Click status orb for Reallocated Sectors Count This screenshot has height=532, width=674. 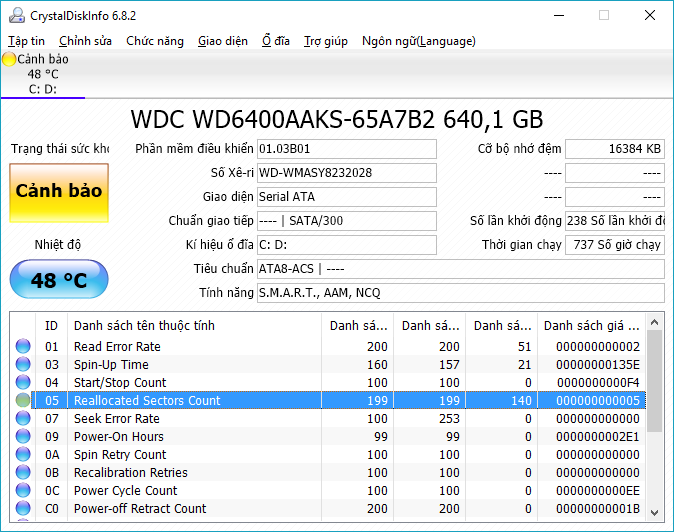pyautogui.click(x=23, y=401)
